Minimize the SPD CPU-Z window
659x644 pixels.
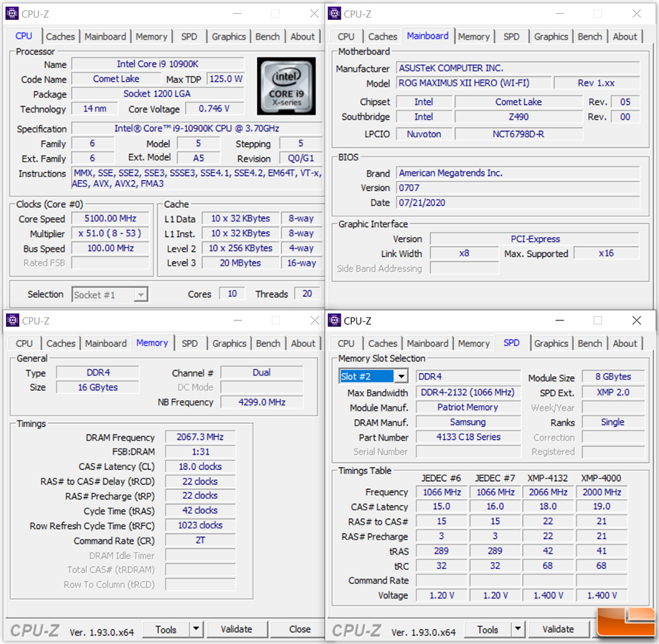[x=559, y=321]
